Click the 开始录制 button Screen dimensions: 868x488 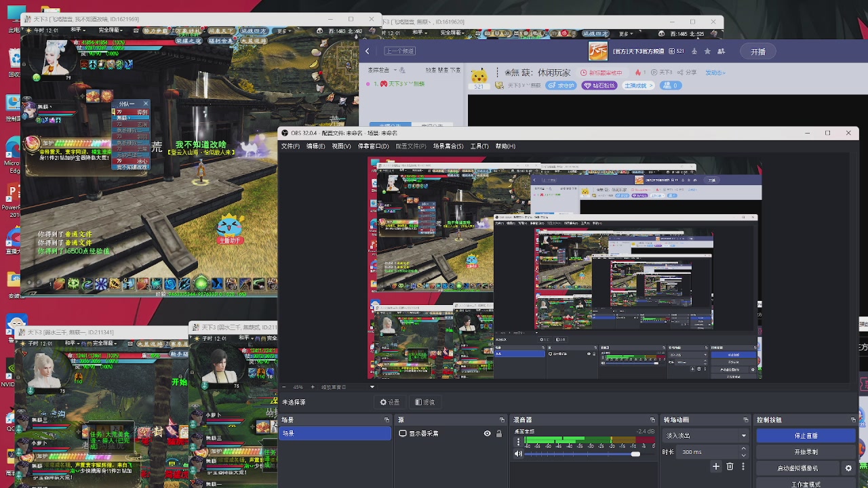pyautogui.click(x=806, y=452)
